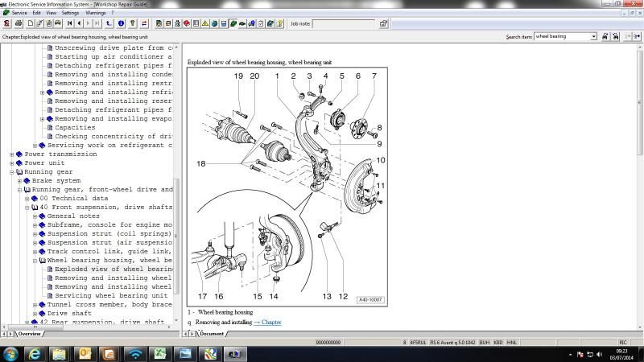Click the exploded view wheel bearing diagram
Screen dimensions: 644x362
point(287,187)
